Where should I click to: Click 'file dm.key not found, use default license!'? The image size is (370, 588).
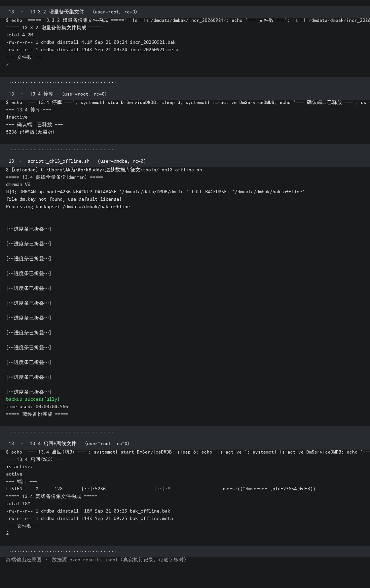(64, 199)
